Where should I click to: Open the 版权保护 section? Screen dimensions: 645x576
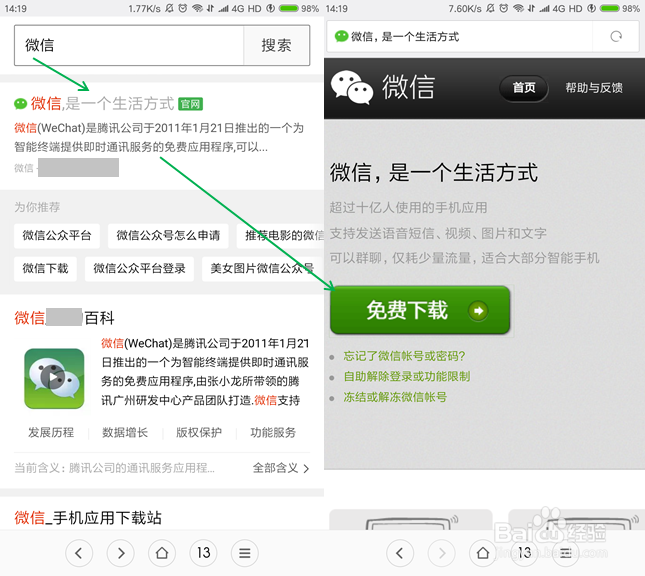tap(199, 432)
